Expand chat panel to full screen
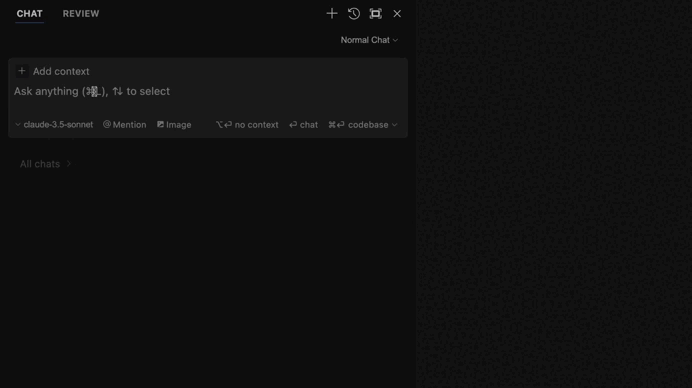 click(376, 14)
